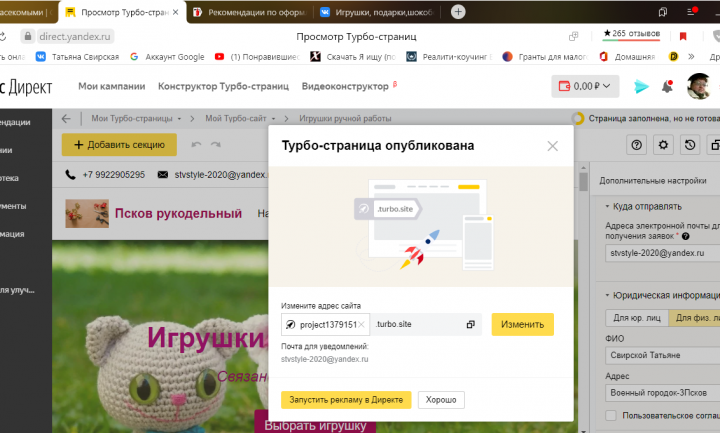Viewport: 720px width, 433px height.
Task: Click copy-window icon in address bar
Action: (x=573, y=36)
